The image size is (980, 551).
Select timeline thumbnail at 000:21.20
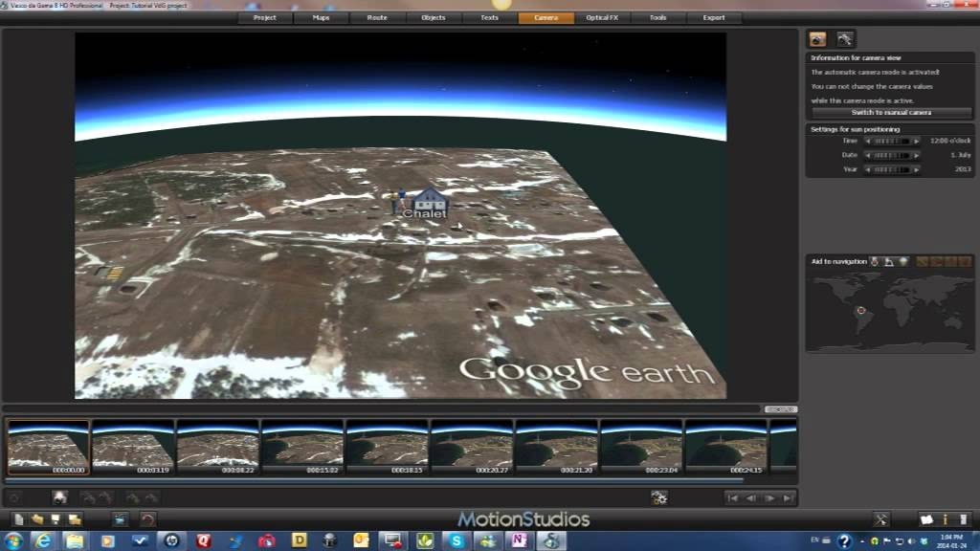[556, 448]
